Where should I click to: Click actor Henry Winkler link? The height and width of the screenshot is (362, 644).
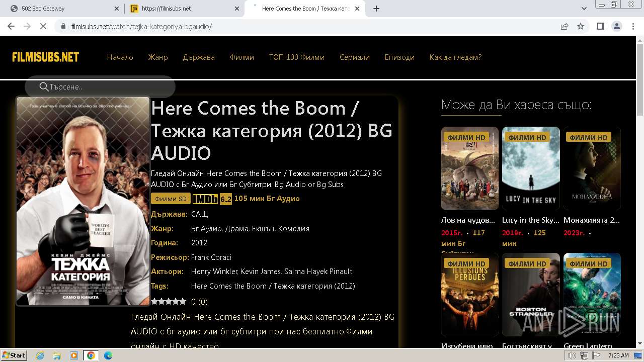(214, 271)
